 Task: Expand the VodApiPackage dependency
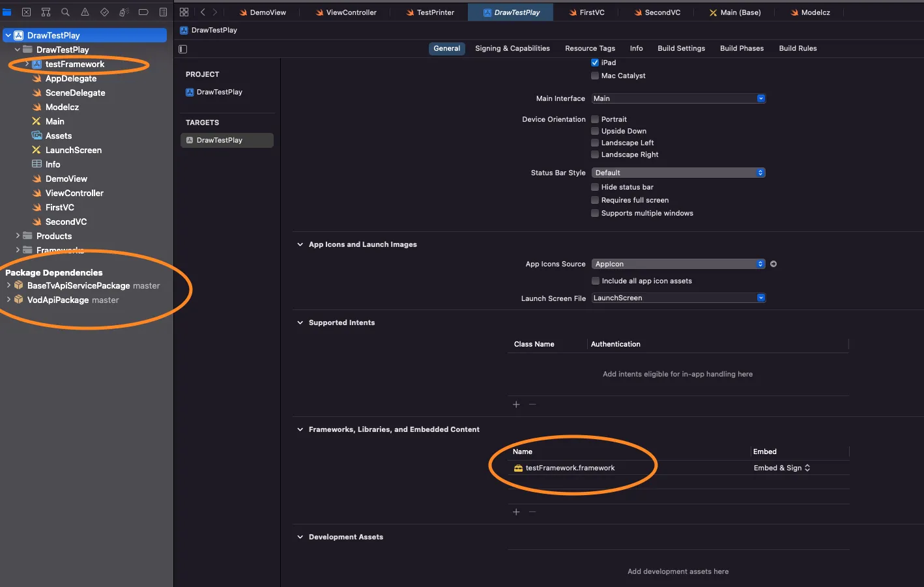[8, 300]
